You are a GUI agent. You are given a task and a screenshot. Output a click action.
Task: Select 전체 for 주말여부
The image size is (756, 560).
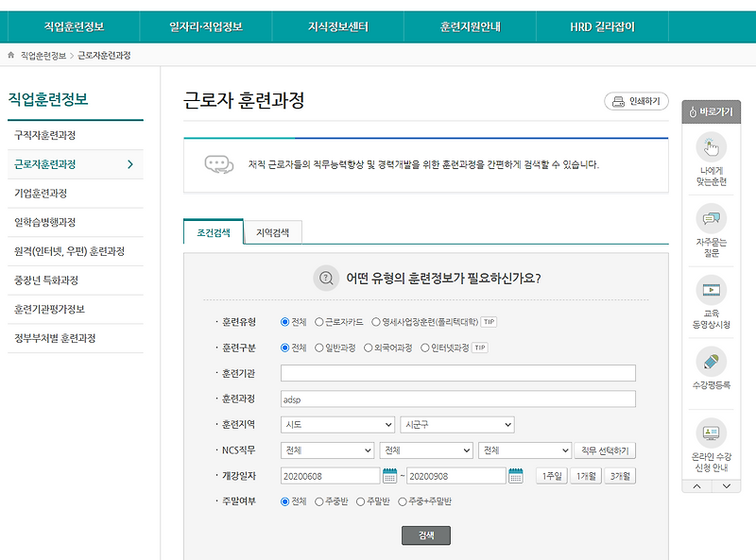pyautogui.click(x=285, y=501)
